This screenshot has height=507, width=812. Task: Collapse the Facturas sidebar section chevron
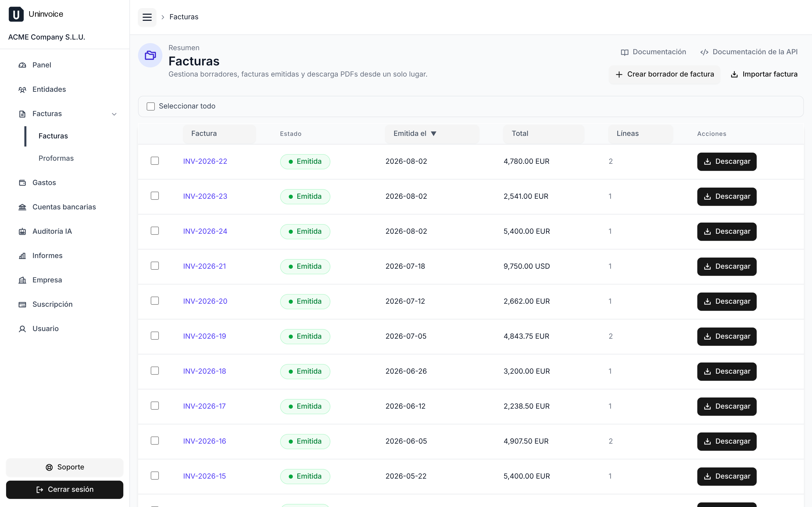coord(114,114)
